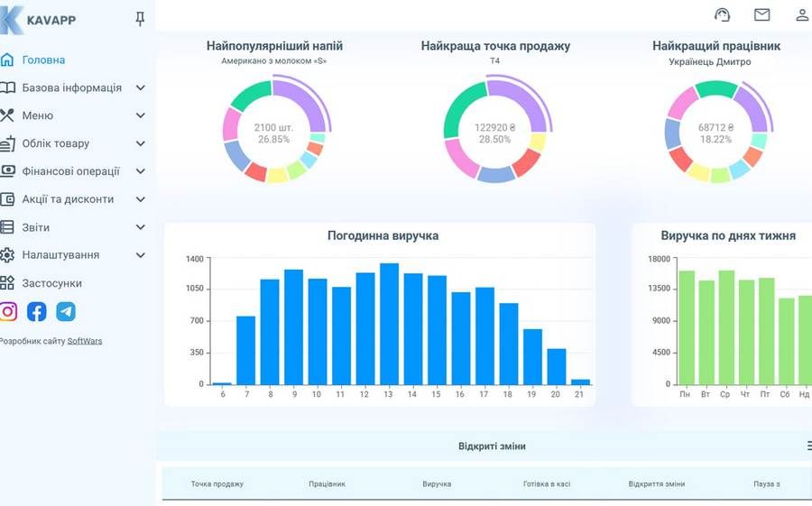Open the Facebook link icon
Image resolution: width=812 pixels, height=506 pixels.
pyautogui.click(x=37, y=312)
